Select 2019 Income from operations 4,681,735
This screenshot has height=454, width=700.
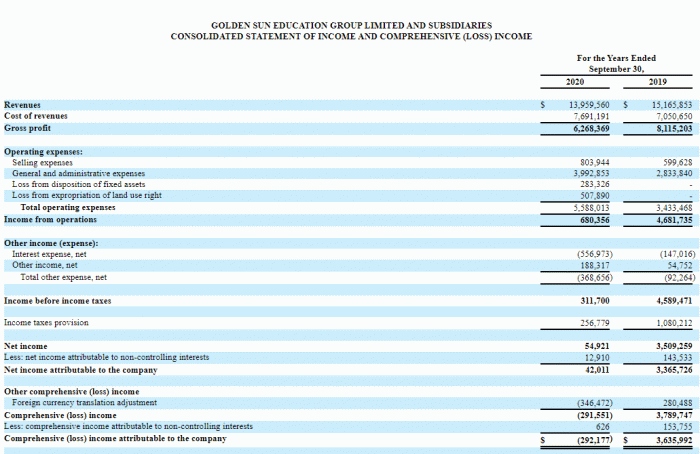point(674,220)
